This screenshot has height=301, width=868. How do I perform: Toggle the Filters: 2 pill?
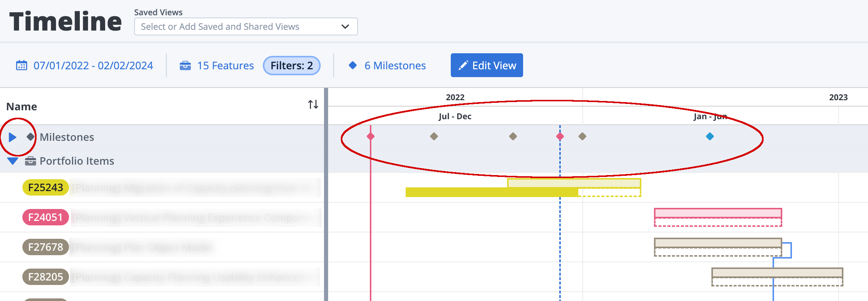(x=292, y=66)
